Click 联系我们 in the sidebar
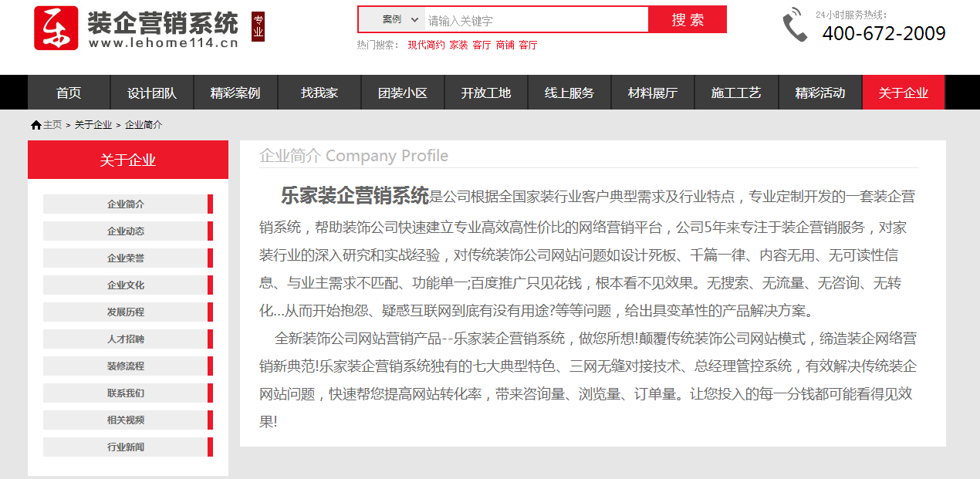The image size is (980, 479). [x=127, y=393]
